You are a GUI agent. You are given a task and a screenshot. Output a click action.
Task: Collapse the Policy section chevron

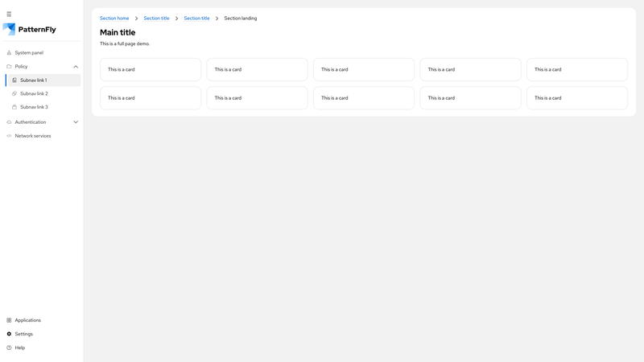point(76,67)
